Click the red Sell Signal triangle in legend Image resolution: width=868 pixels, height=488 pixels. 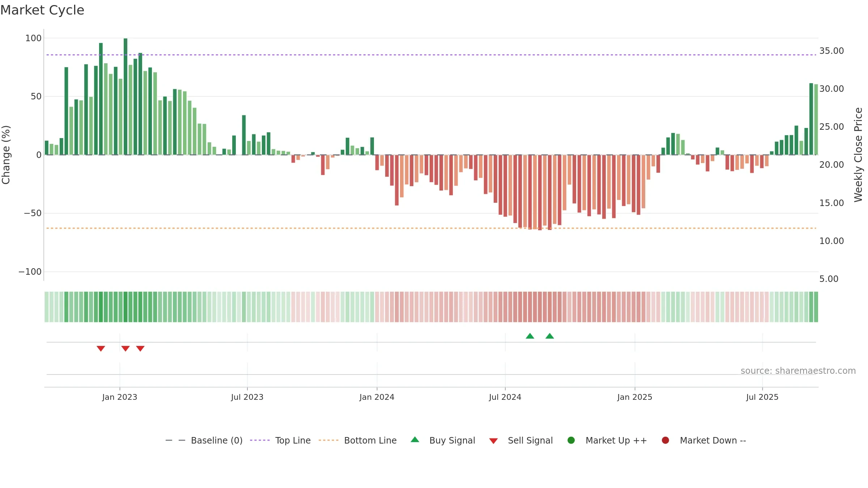pyautogui.click(x=493, y=441)
